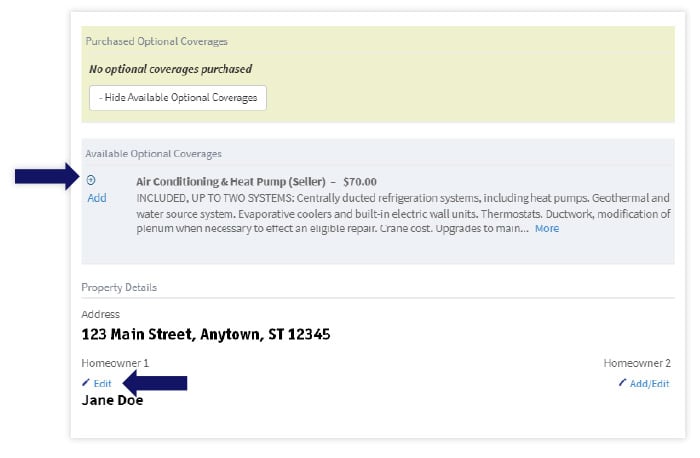Click the address 123 Main Street, Anytown
Screen dimensions: 700x458
tap(206, 334)
